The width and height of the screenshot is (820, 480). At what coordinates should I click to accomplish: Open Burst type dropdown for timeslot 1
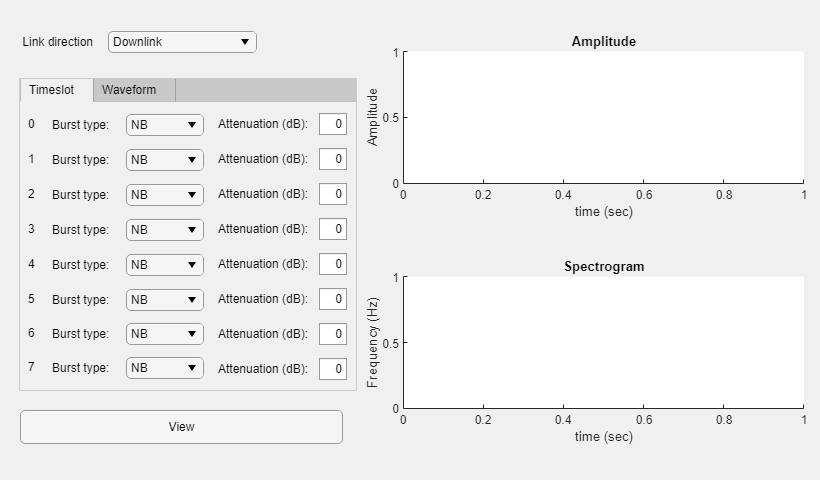tap(165, 160)
